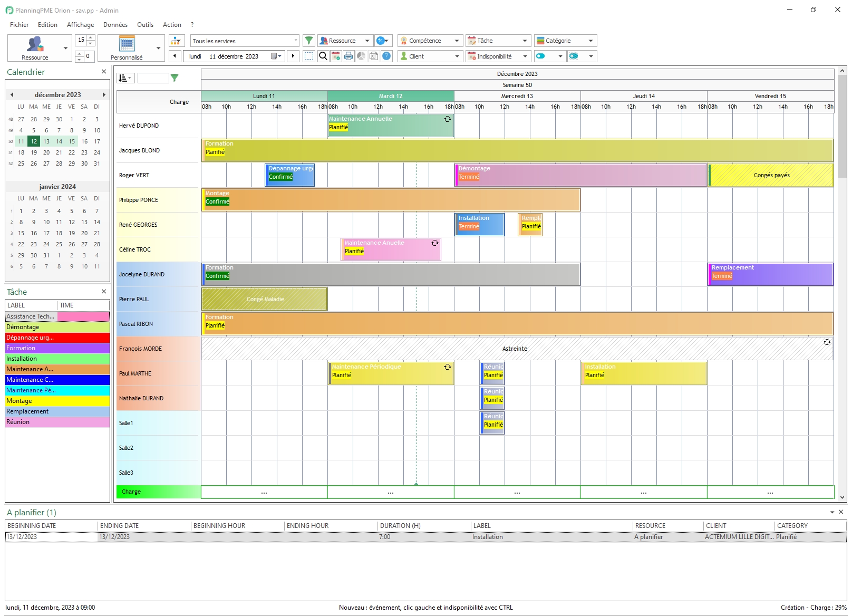The width and height of the screenshot is (852, 616).
Task: Click the Hervé DUPOND resource row
Action: [x=158, y=126]
